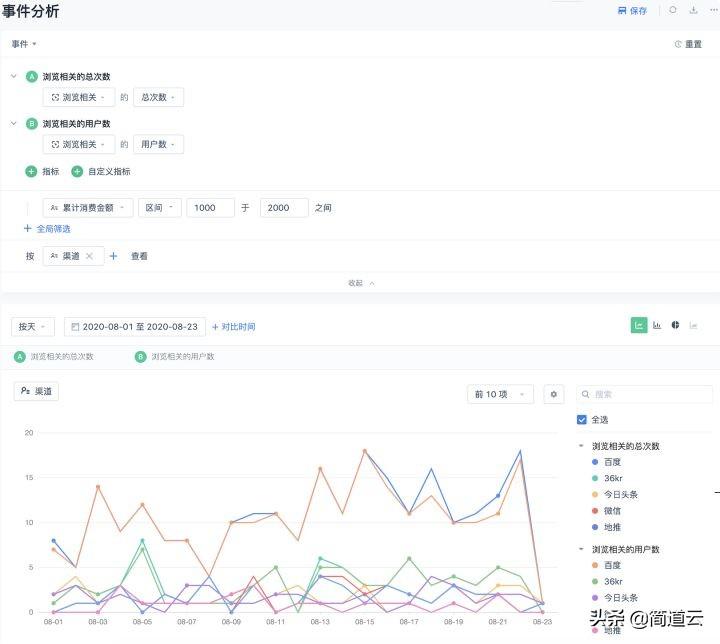Click the 08-15 peak data point at 18
Screen dimensions: 720x644
[x=365, y=451]
